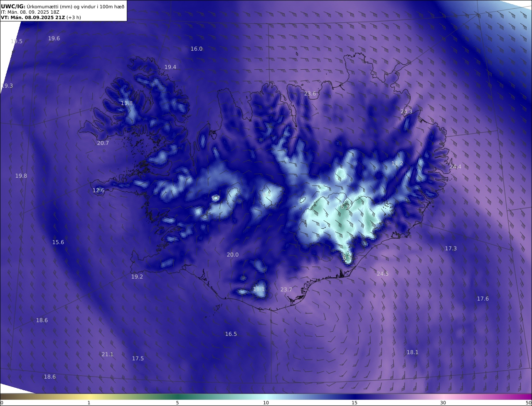Viewport: 532px width, 406px height.
Task: Click the 19.2 value label
Action: pos(137,277)
